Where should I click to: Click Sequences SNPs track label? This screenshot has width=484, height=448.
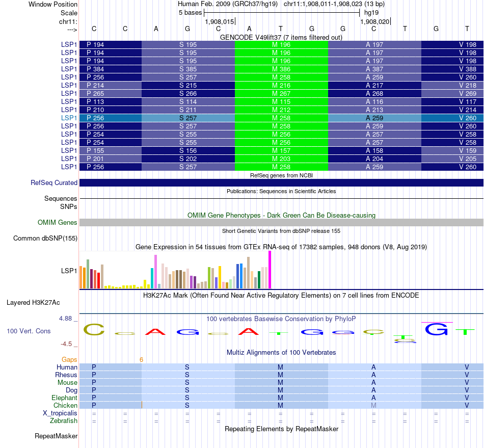[61, 202]
